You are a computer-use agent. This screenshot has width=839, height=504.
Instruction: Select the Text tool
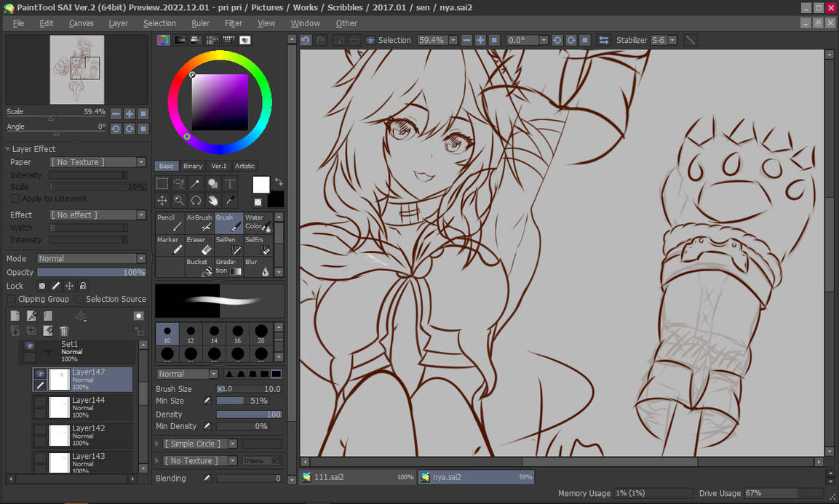pos(229,184)
